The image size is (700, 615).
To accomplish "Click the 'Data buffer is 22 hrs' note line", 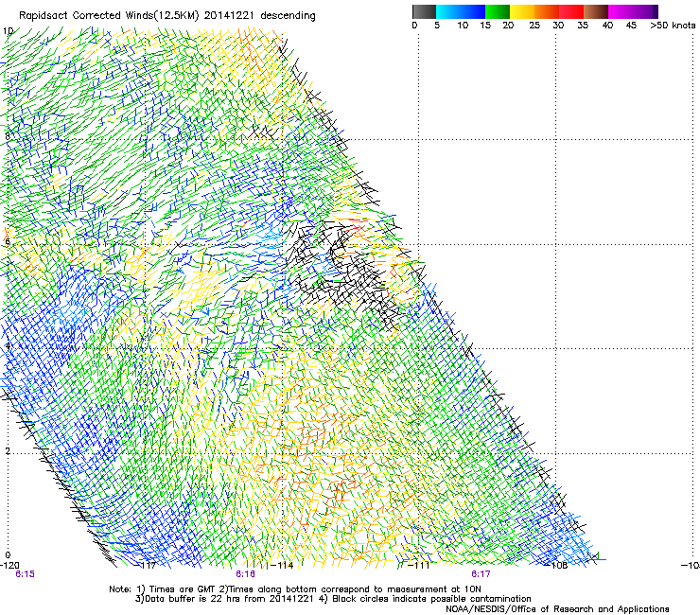I will click(x=333, y=599).
